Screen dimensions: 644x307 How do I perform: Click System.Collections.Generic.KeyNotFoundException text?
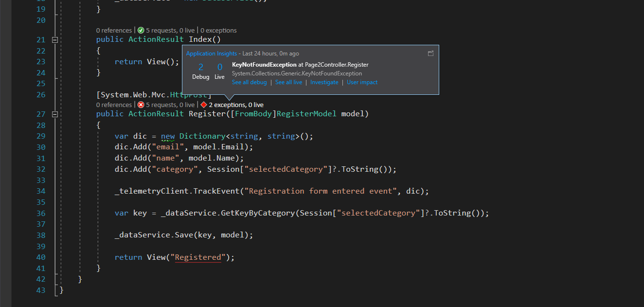pos(297,73)
